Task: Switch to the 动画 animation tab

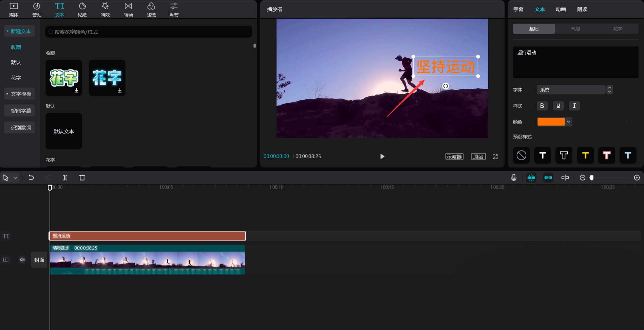Action: 561,9
